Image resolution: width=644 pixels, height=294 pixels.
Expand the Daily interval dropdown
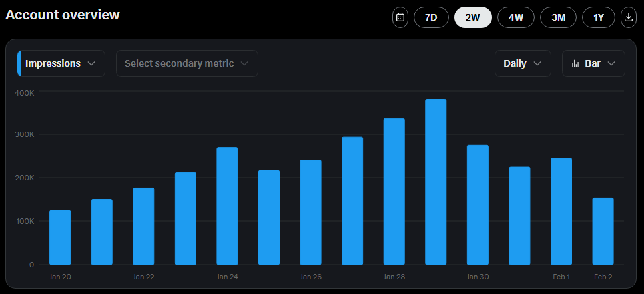click(523, 63)
